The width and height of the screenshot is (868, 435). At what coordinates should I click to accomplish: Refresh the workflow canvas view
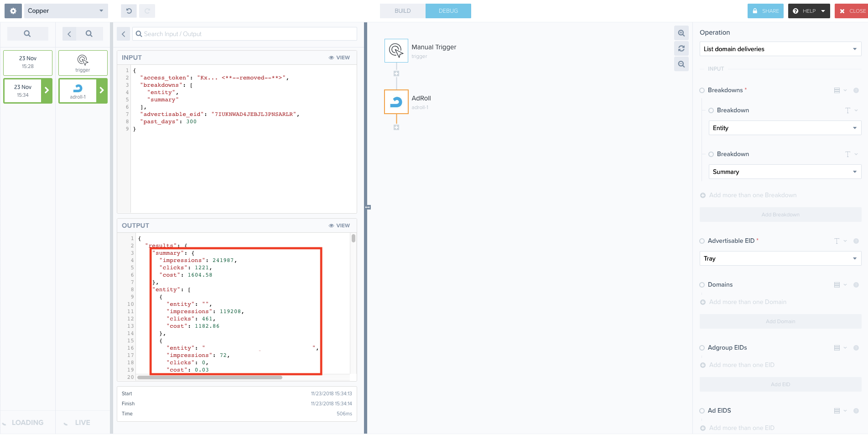pos(681,48)
